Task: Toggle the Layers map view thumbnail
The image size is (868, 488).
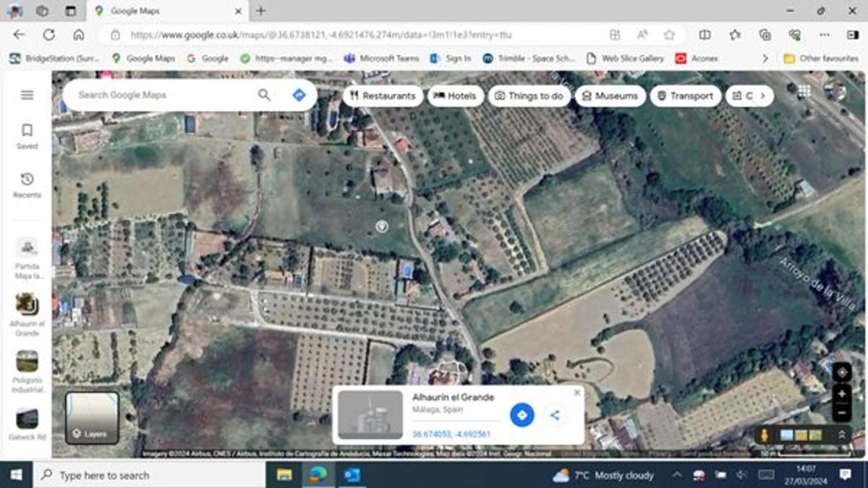Action: tap(92, 418)
